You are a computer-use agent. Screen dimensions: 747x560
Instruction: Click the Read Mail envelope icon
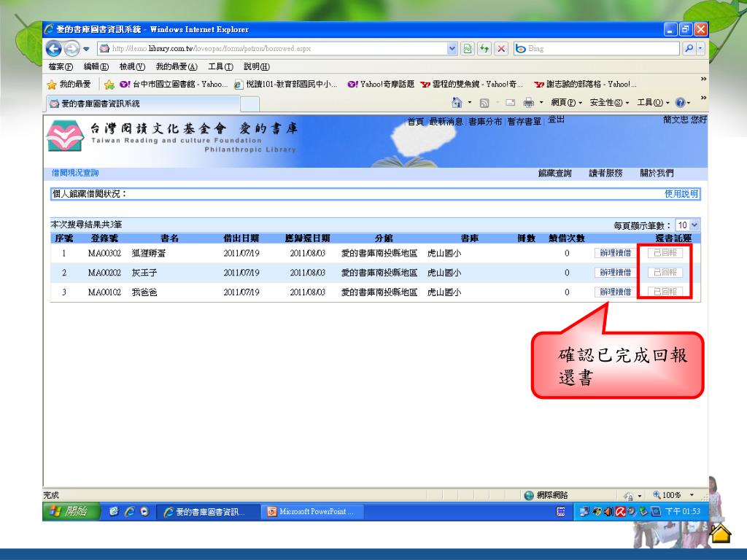point(510,102)
